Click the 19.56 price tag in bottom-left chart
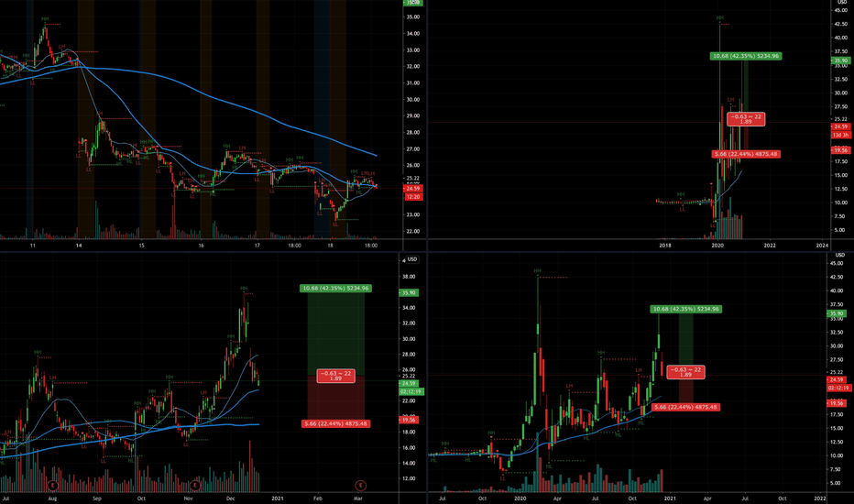 409,420
